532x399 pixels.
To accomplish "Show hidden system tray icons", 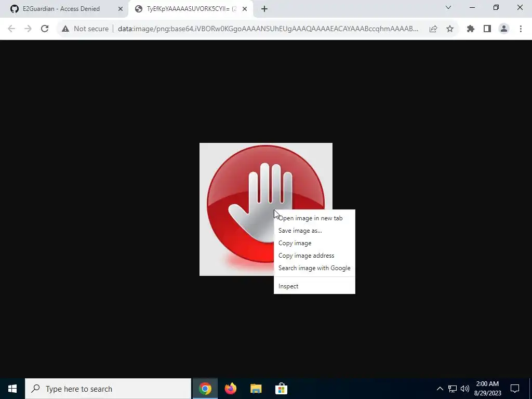I will [x=440, y=389].
